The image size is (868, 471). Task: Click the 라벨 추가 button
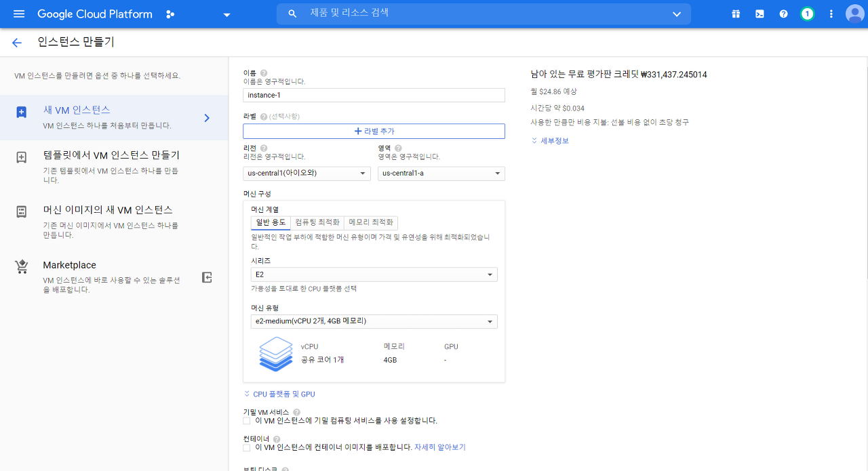(374, 131)
